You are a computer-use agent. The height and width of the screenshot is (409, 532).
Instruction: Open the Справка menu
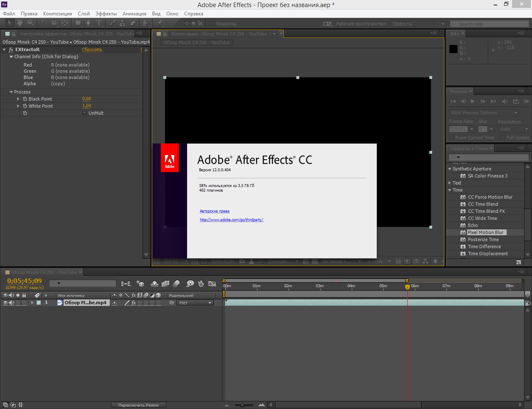coord(194,14)
